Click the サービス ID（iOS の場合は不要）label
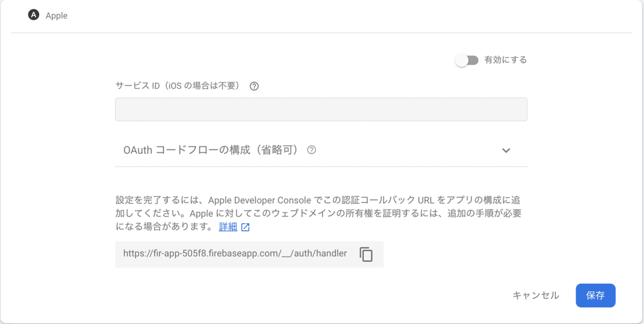This screenshot has height=324, width=644. pyautogui.click(x=178, y=86)
